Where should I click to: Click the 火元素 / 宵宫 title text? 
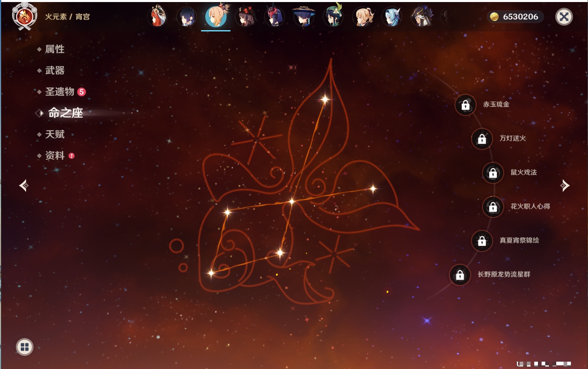click(67, 17)
